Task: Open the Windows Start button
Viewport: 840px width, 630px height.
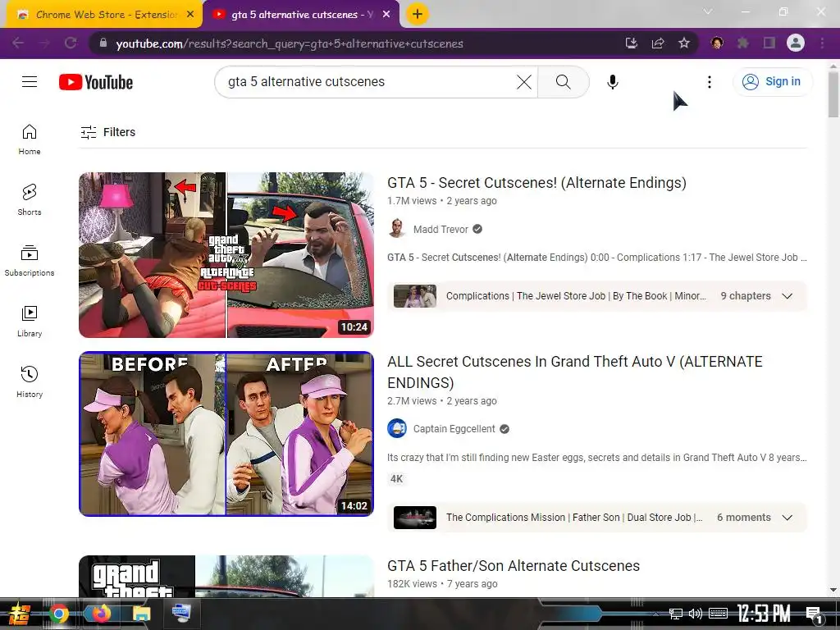Action: [x=18, y=614]
